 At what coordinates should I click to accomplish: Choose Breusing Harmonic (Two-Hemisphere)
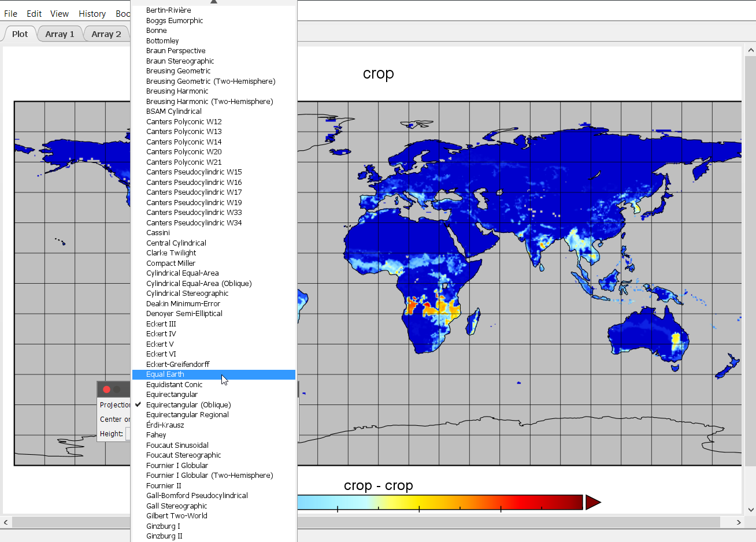coord(214,102)
